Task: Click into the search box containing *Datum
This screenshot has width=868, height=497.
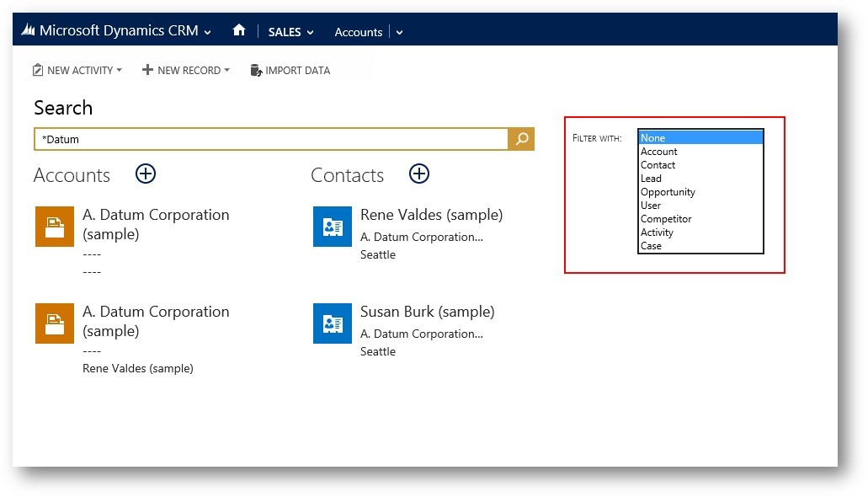Action: pos(271,139)
